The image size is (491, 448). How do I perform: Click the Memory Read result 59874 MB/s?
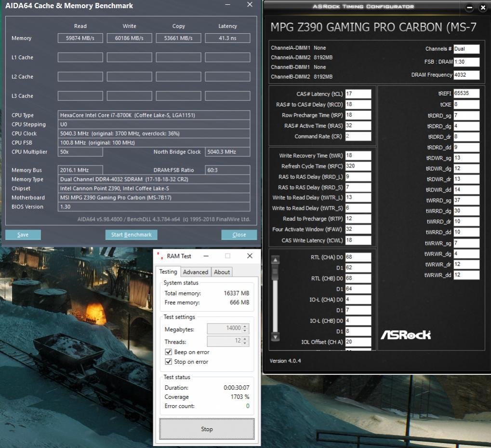pos(80,38)
